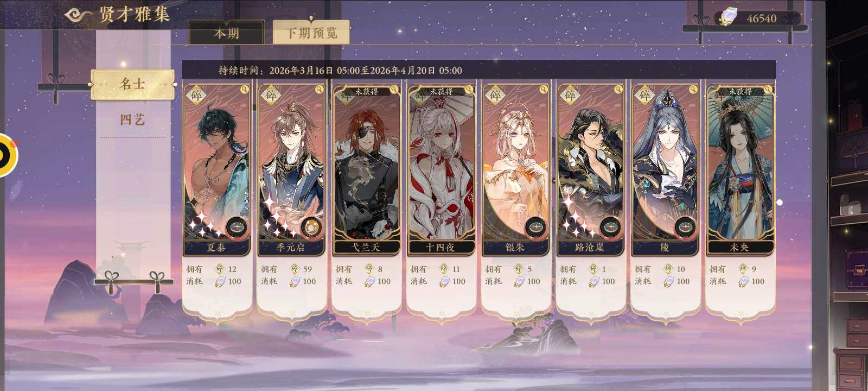Screen dimensions: 868x391
Task: Switch to the 本期 tab
Action: coord(226,33)
